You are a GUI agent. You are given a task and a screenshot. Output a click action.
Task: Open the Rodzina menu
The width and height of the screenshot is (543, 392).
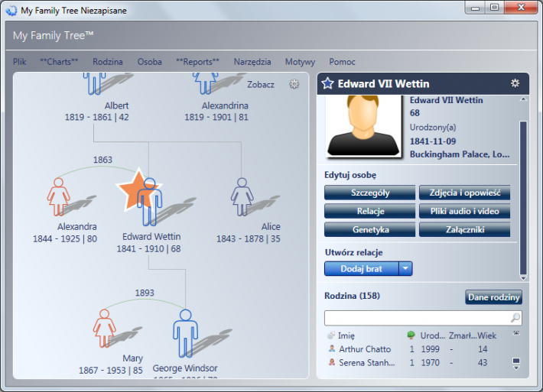[108, 62]
